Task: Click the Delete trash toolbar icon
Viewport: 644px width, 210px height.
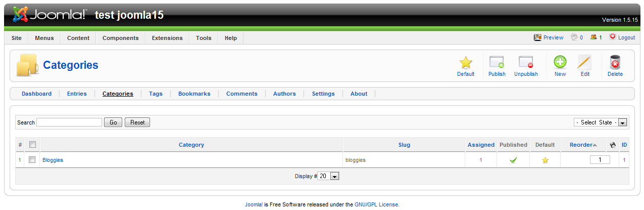Action: click(x=615, y=63)
